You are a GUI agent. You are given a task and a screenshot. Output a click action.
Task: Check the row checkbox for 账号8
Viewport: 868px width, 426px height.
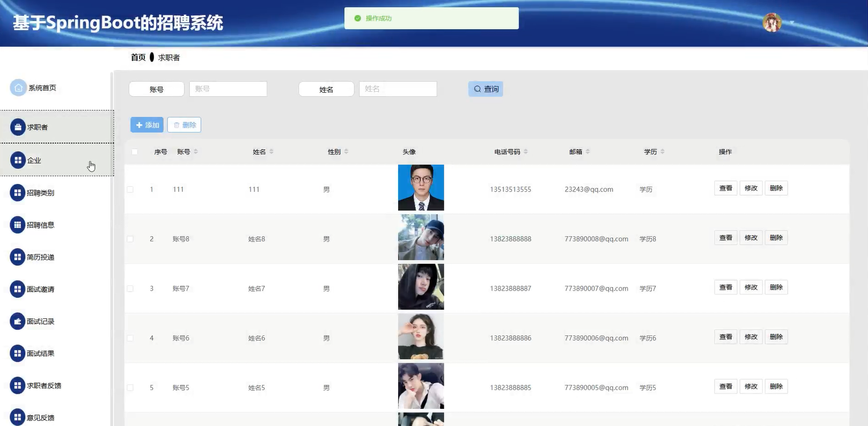coord(130,239)
